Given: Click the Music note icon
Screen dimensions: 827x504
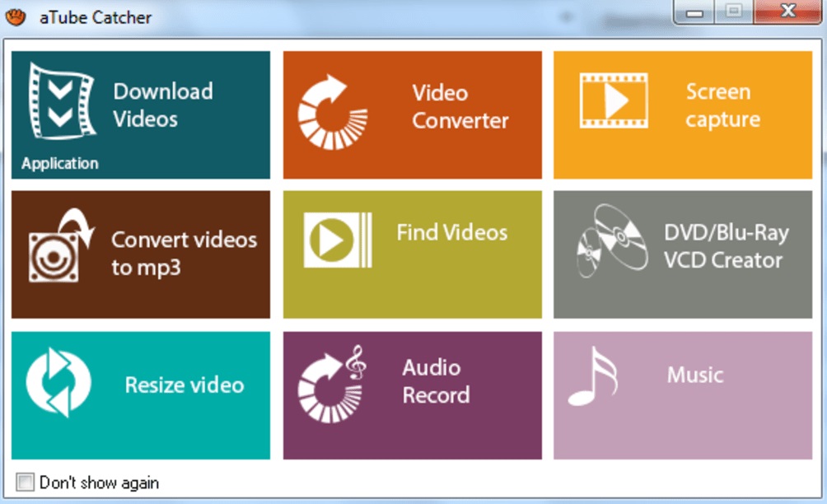Looking at the screenshot, I should (x=593, y=376).
